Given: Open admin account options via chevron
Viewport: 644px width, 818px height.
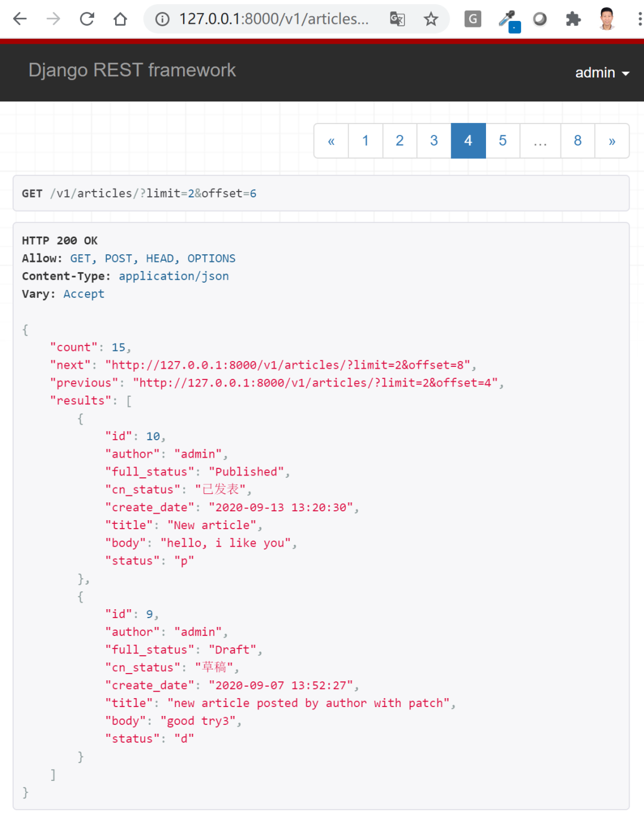Looking at the screenshot, I should tap(624, 73).
